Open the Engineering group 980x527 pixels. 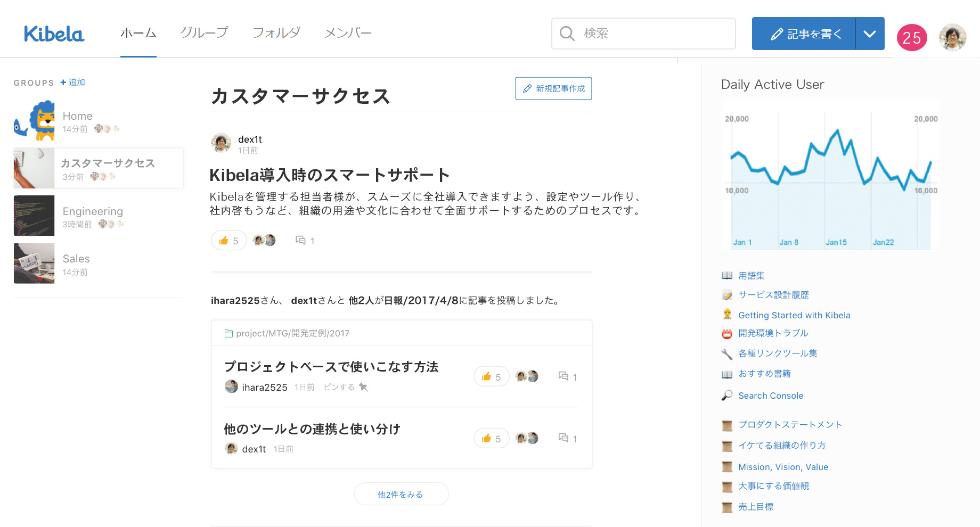pyautogui.click(x=99, y=216)
